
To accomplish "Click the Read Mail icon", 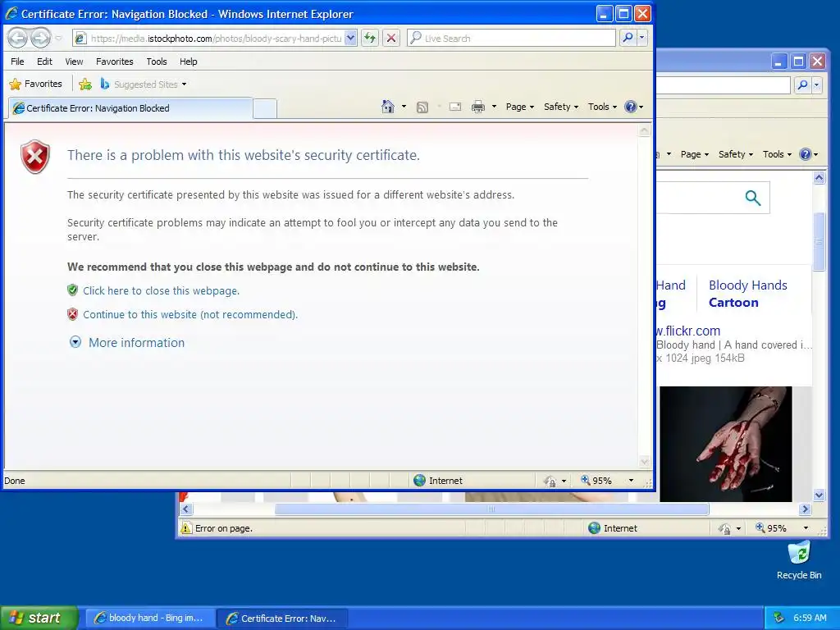I will click(455, 107).
